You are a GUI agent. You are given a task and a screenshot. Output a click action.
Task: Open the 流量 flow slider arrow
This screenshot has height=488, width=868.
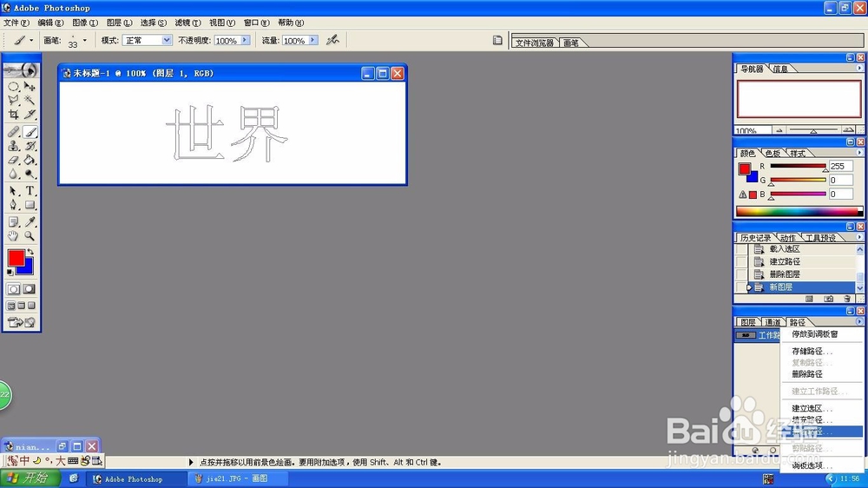(x=313, y=41)
